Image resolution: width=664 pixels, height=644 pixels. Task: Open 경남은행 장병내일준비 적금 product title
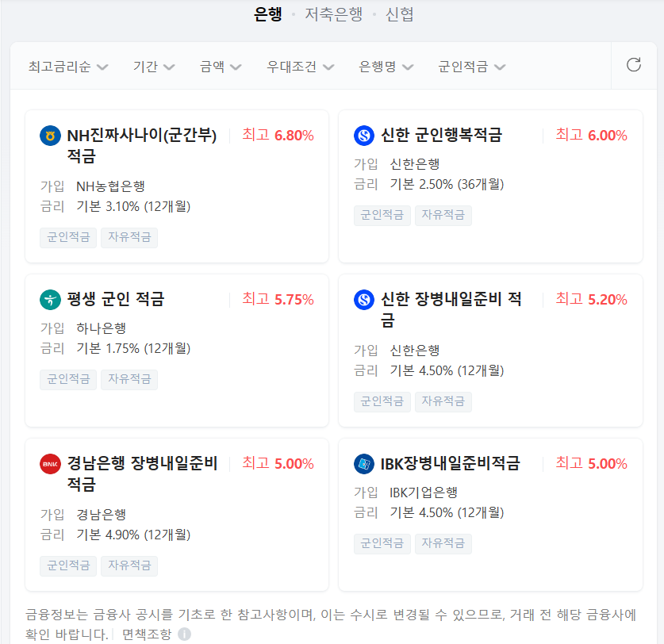(142, 473)
